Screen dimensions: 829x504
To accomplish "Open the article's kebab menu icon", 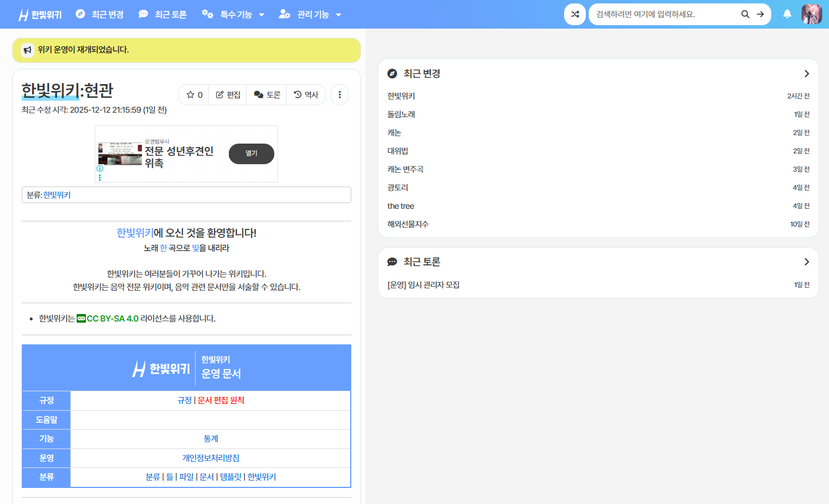I will [x=339, y=94].
